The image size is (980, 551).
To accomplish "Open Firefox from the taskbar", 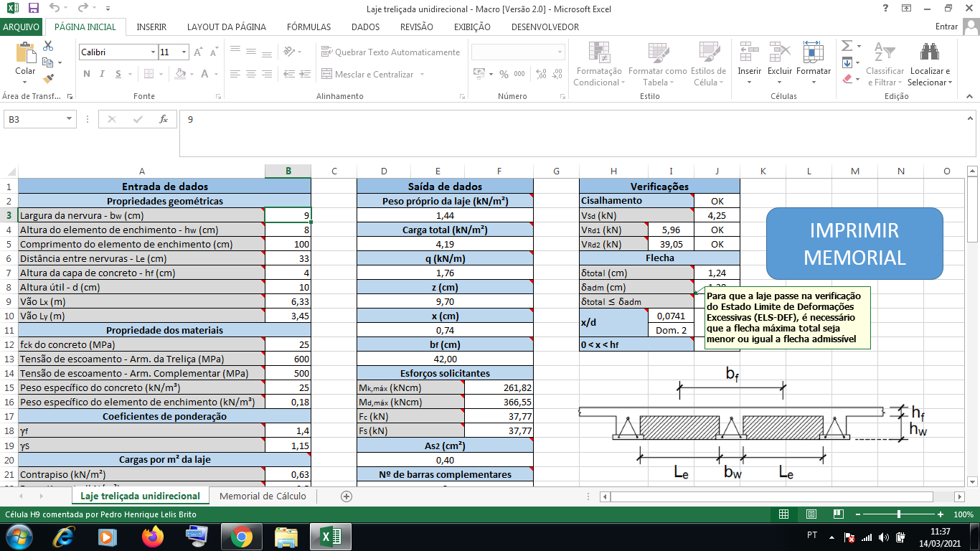I will pyautogui.click(x=153, y=537).
